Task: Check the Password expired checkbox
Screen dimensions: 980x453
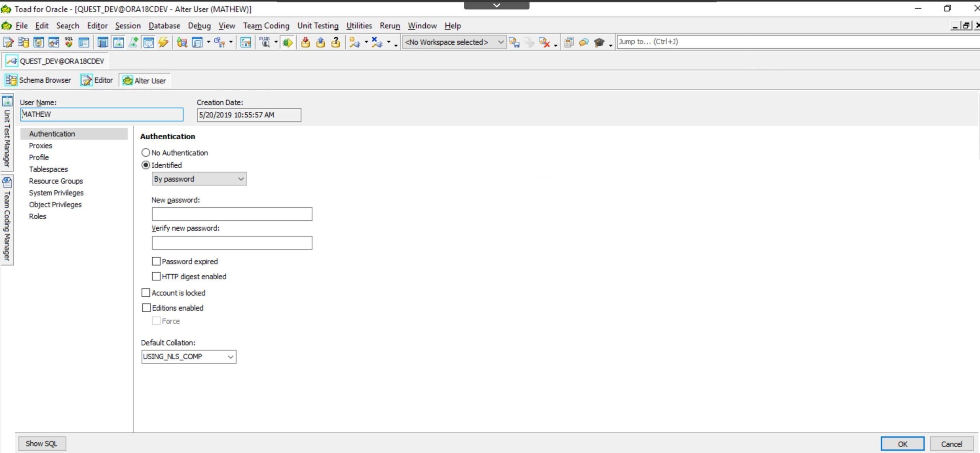Action: [156, 261]
